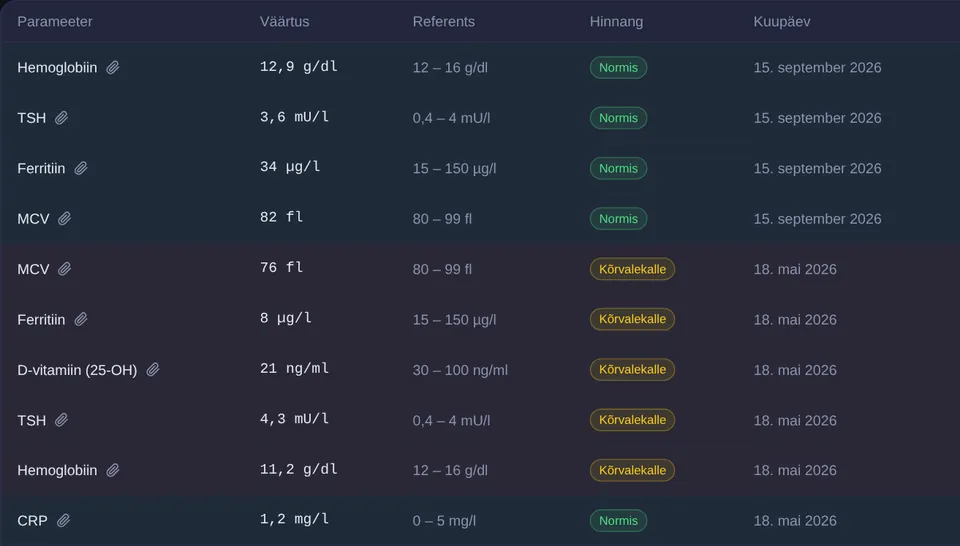Click Kõrvalekalle badge in Hemoglobiin 11,2 row
Image resolution: width=960 pixels, height=546 pixels.
pyautogui.click(x=632, y=470)
